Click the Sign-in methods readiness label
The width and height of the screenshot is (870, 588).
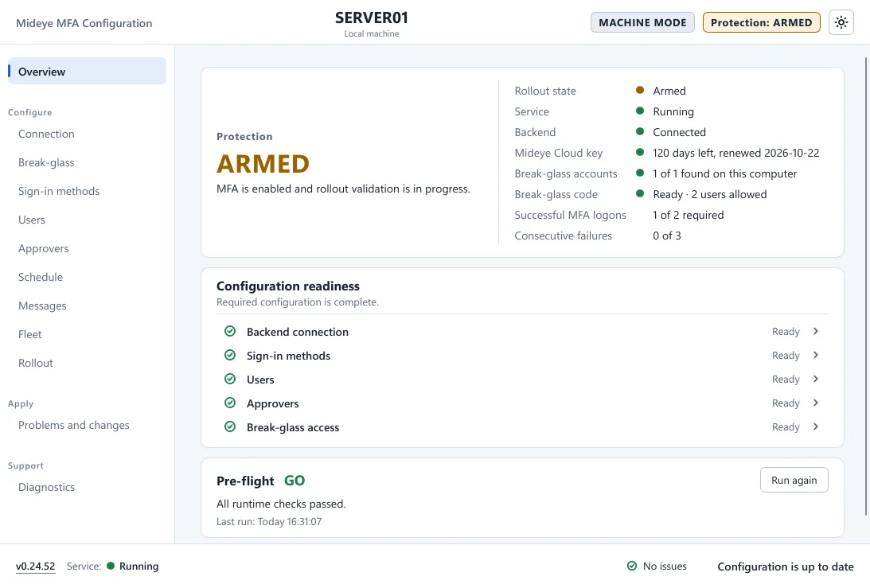point(288,356)
